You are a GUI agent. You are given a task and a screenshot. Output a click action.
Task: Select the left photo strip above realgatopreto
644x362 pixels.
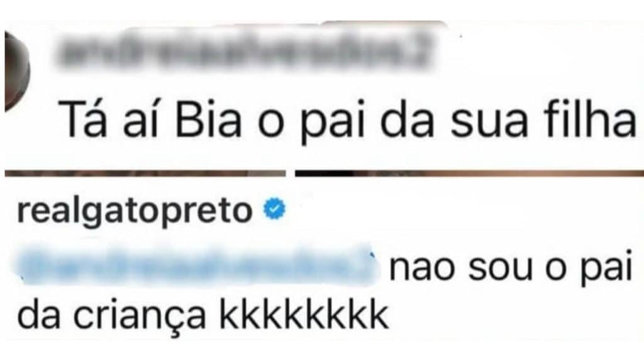pyautogui.click(x=145, y=173)
